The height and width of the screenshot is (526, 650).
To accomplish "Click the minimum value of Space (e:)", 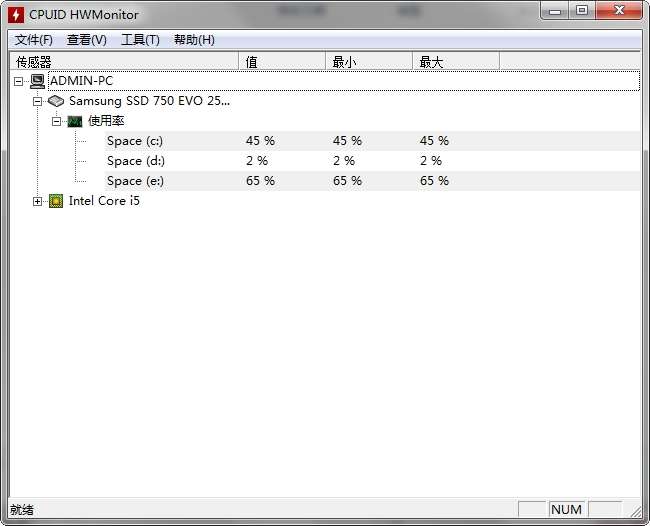I will click(347, 181).
